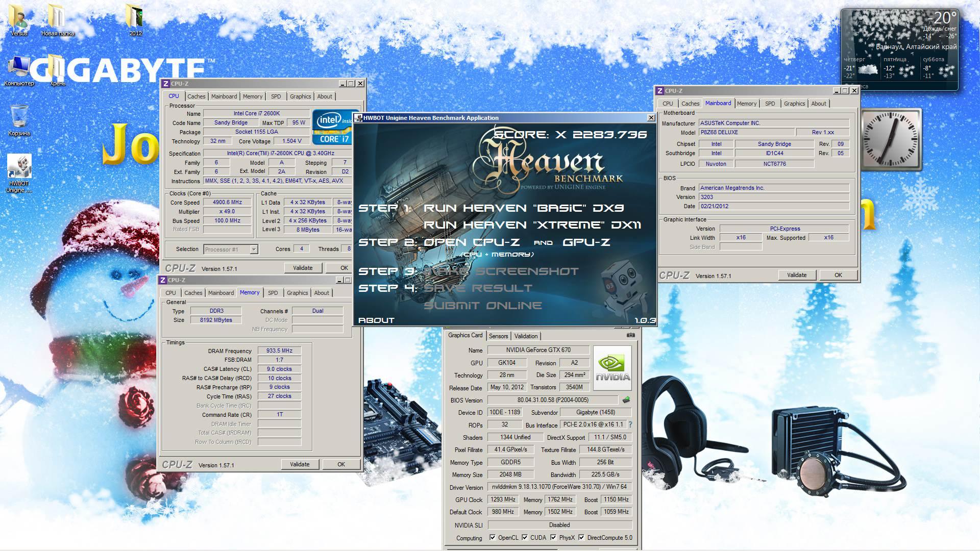Click OK in the CPU-Z Mainboard window
This screenshot has width=980, height=551.
click(838, 275)
